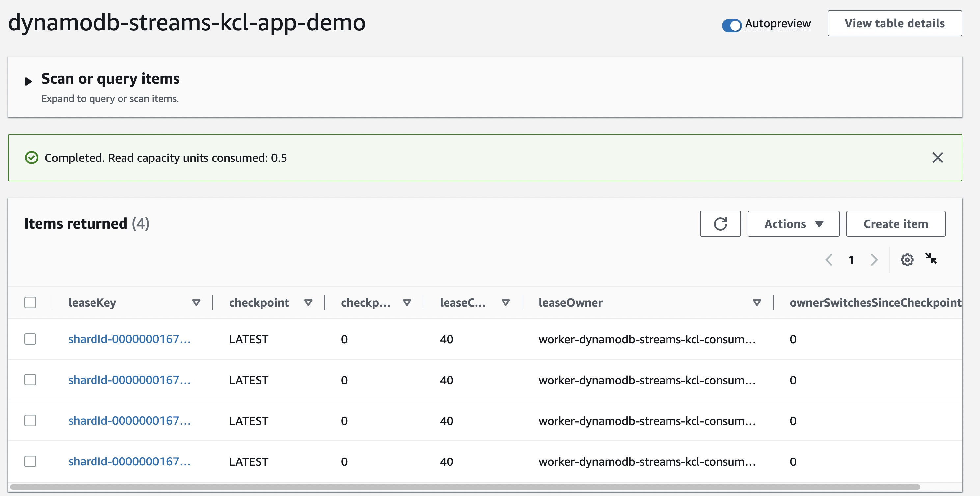Go to next page arrow
Screen dimensions: 980x496
tap(874, 260)
